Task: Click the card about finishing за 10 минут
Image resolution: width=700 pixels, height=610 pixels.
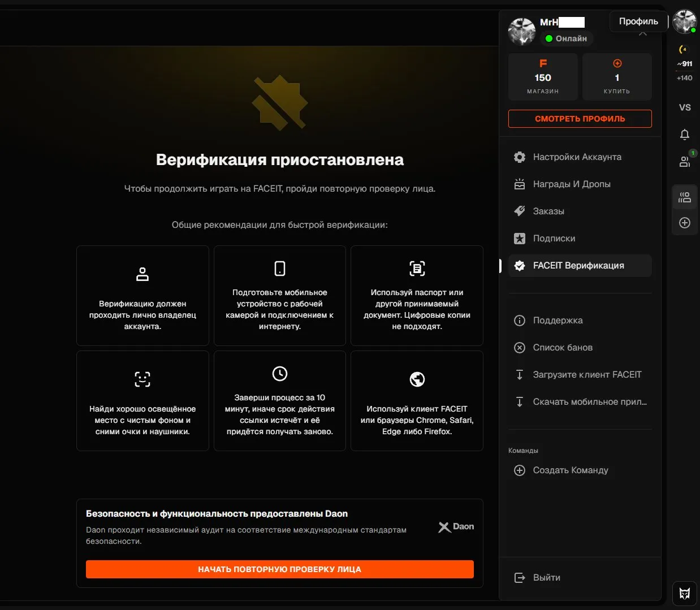Action: [280, 401]
